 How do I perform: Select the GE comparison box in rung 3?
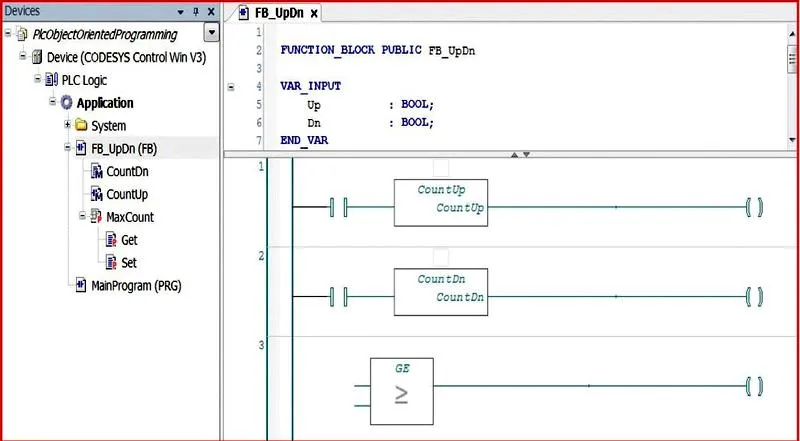pyautogui.click(x=402, y=391)
